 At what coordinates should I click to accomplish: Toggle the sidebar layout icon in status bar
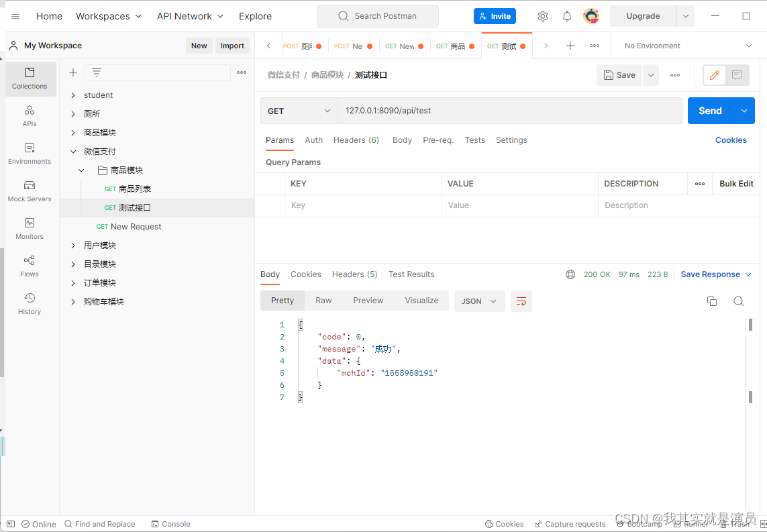click(x=11, y=524)
